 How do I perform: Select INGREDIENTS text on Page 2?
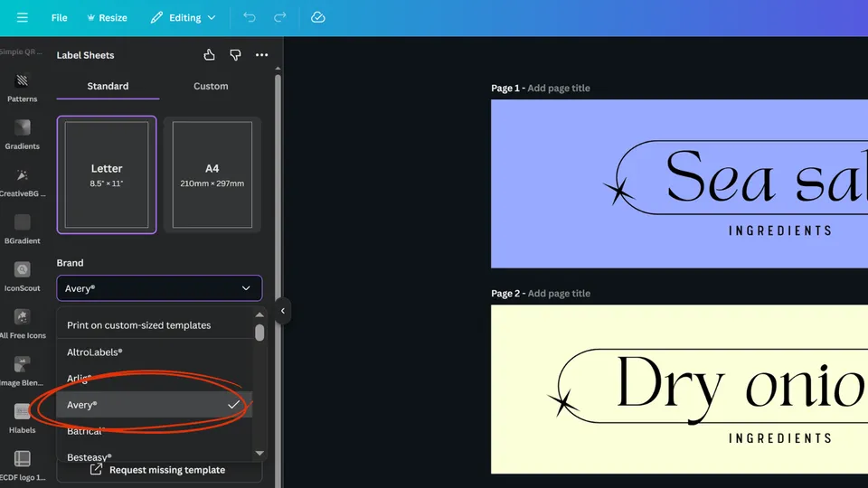[x=780, y=439]
